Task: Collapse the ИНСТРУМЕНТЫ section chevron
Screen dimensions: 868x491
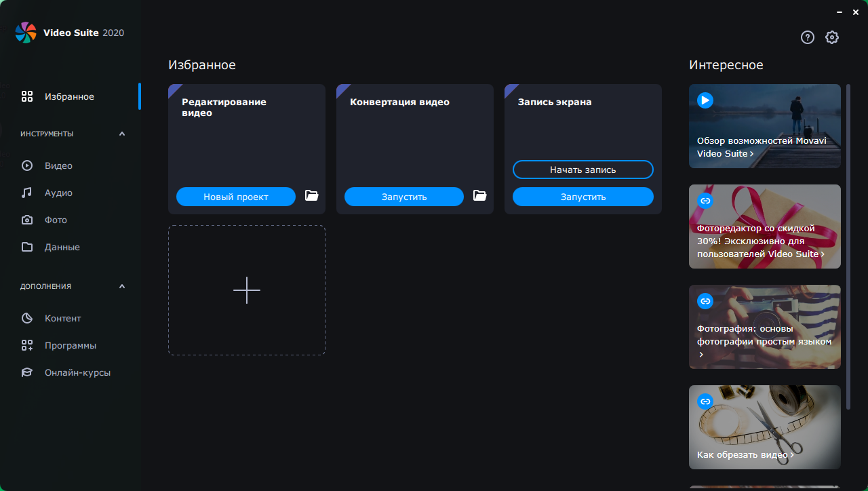Action: point(122,134)
